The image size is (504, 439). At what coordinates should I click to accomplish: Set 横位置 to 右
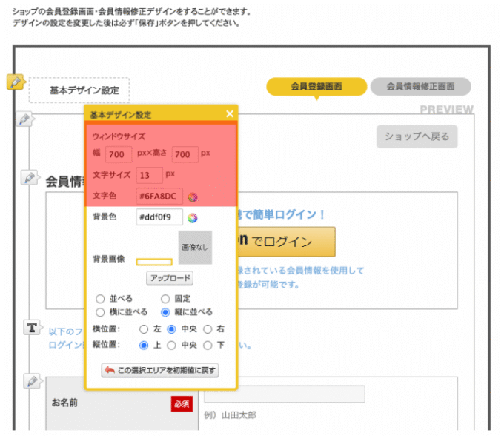click(x=208, y=329)
